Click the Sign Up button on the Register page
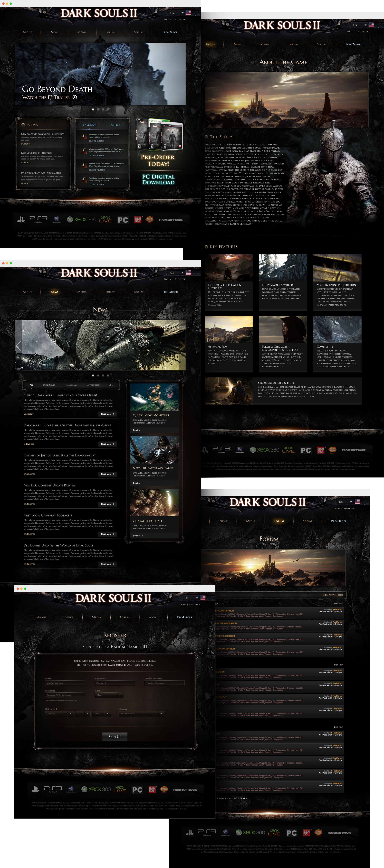The width and height of the screenshot is (384, 868). coord(115,737)
